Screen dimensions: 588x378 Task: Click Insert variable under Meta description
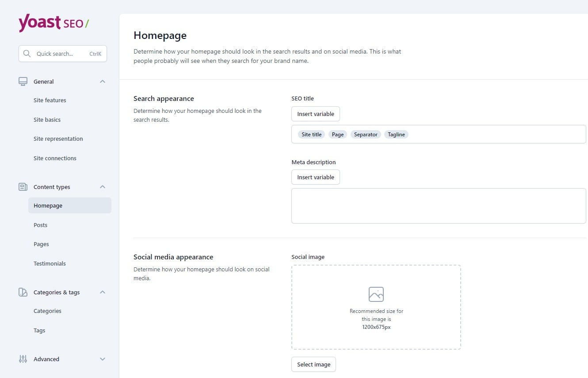click(x=316, y=177)
